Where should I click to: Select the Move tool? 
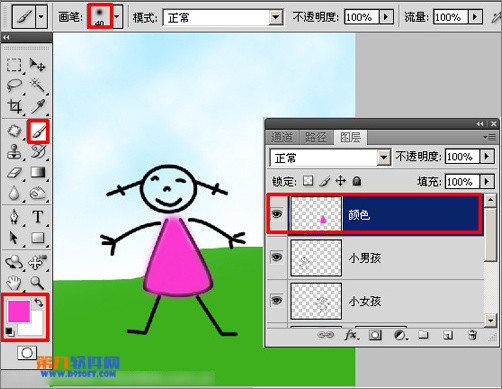pos(37,65)
